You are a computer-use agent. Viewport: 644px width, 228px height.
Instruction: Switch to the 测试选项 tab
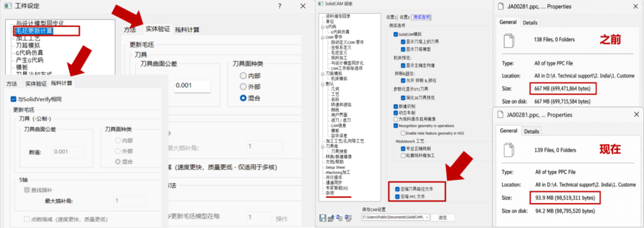422,17
